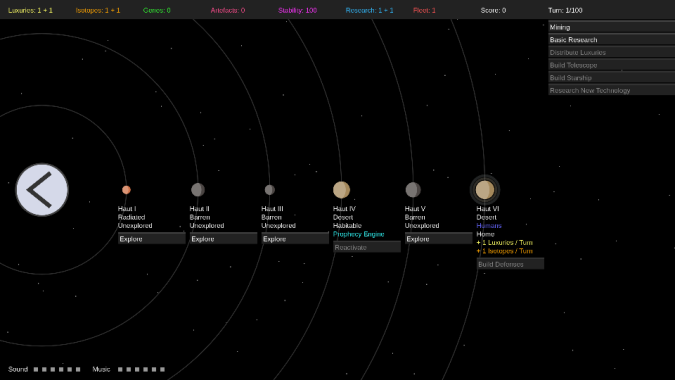Explore the planet Haut I

click(x=152, y=238)
